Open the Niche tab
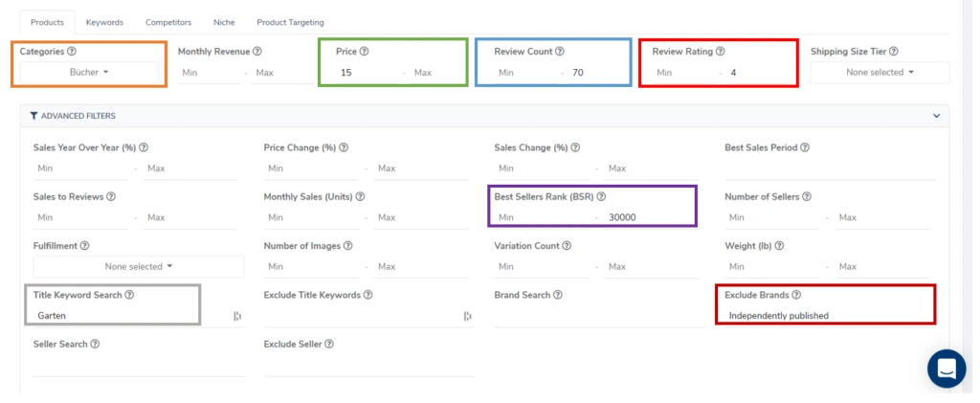Screen dimensions: 980x403 click(x=224, y=22)
